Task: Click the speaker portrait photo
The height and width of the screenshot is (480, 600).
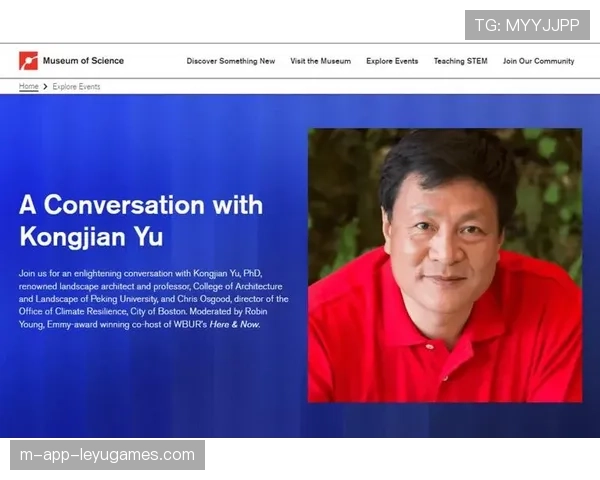Action: (x=445, y=265)
